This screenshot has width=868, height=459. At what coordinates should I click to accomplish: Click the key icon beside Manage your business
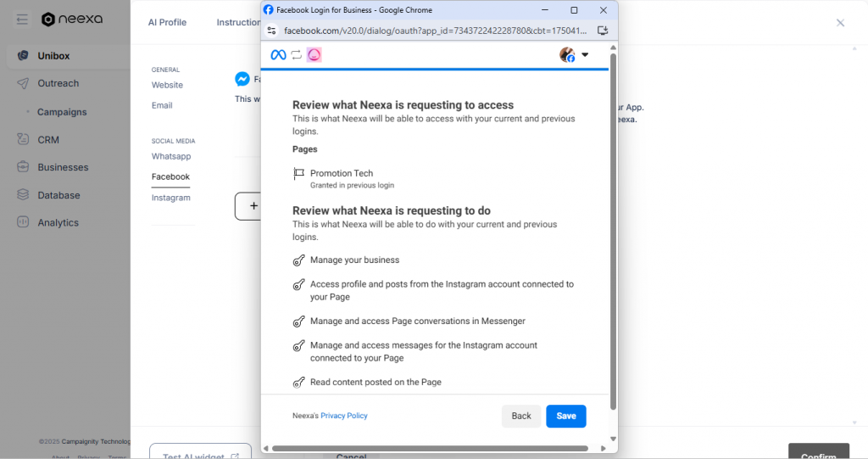[299, 260]
